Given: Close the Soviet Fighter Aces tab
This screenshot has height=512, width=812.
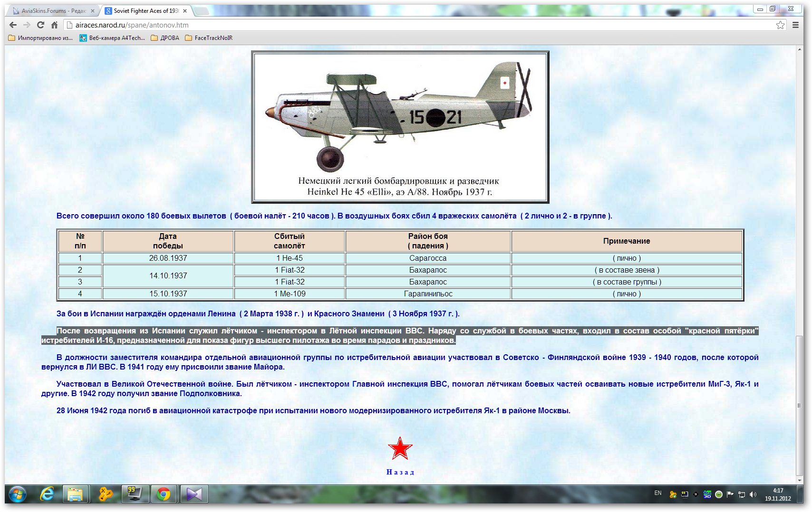Looking at the screenshot, I should click(x=185, y=11).
